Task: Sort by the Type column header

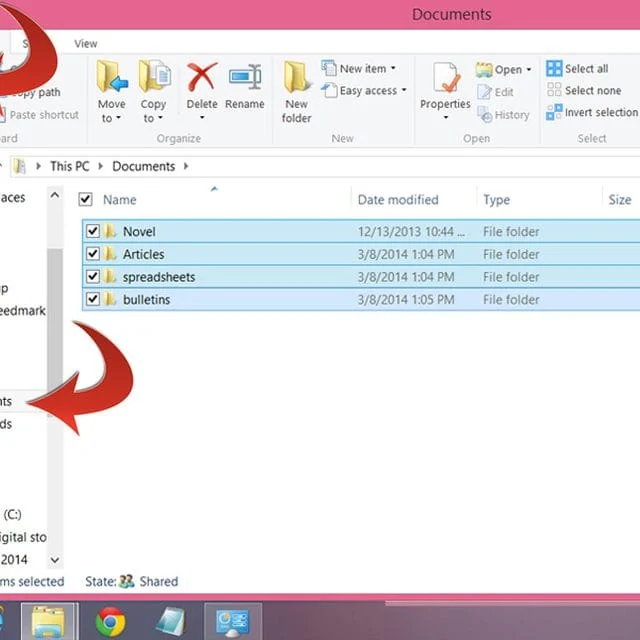Action: (x=497, y=200)
